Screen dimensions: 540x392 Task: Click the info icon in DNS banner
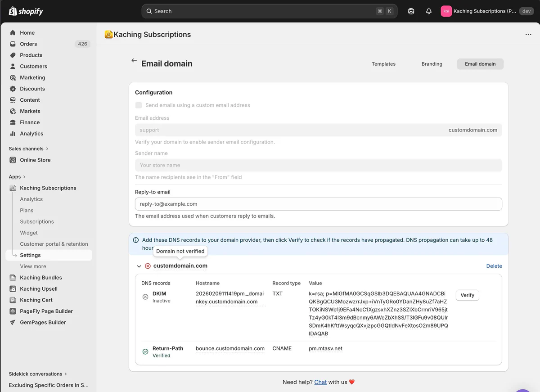[136, 240]
